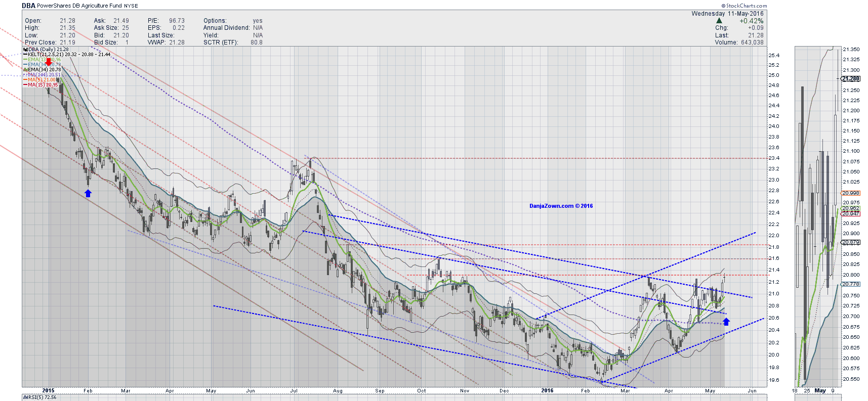This screenshot has width=868, height=401.
Task: Select the 'PowerShares DB Agriculture Fund' title text
Action: pyautogui.click(x=79, y=6)
